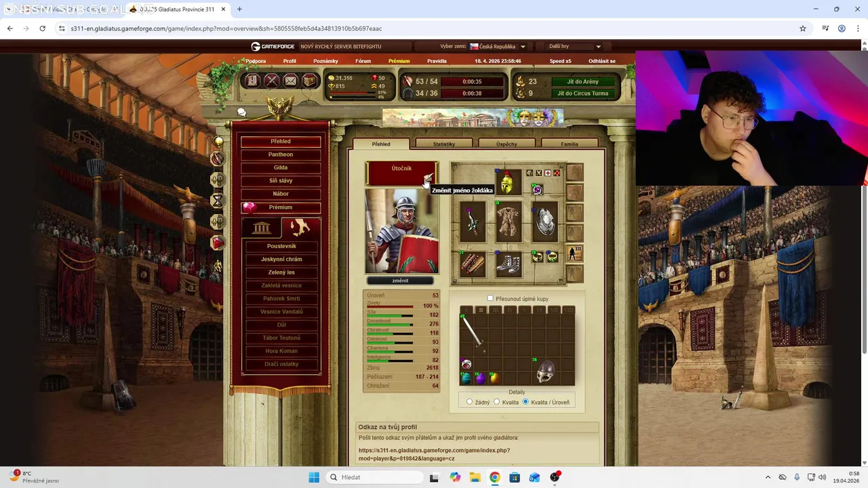Open the city temple icon tab

pyautogui.click(x=261, y=228)
